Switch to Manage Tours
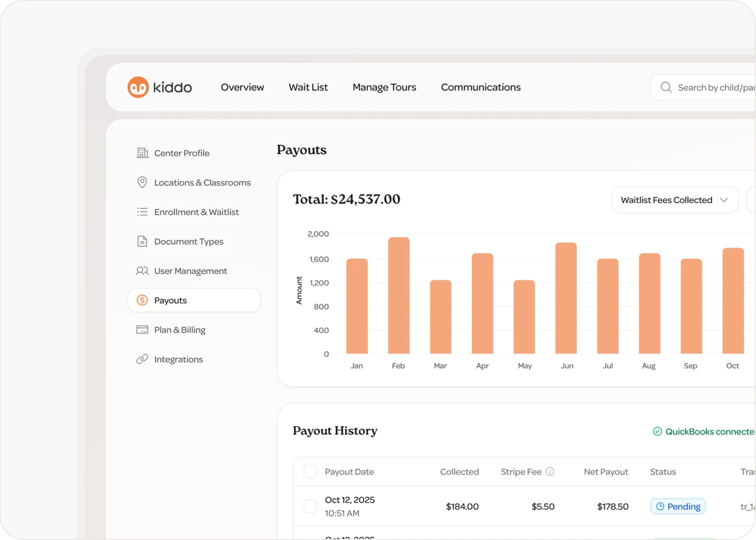Viewport: 756px width, 540px height. coord(384,88)
